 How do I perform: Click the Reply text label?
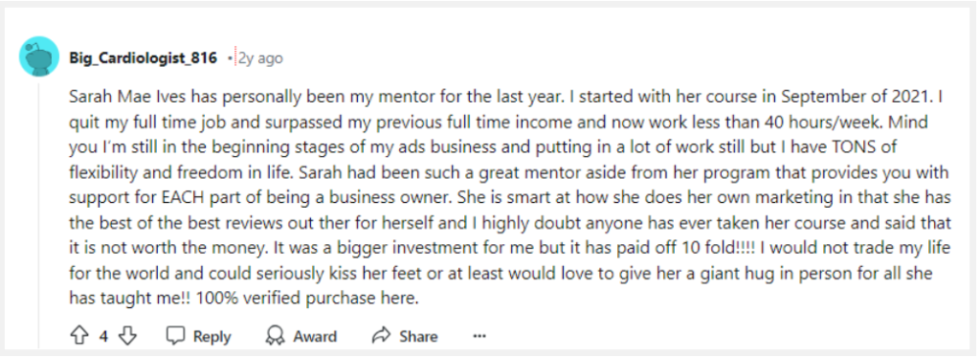pyautogui.click(x=212, y=336)
